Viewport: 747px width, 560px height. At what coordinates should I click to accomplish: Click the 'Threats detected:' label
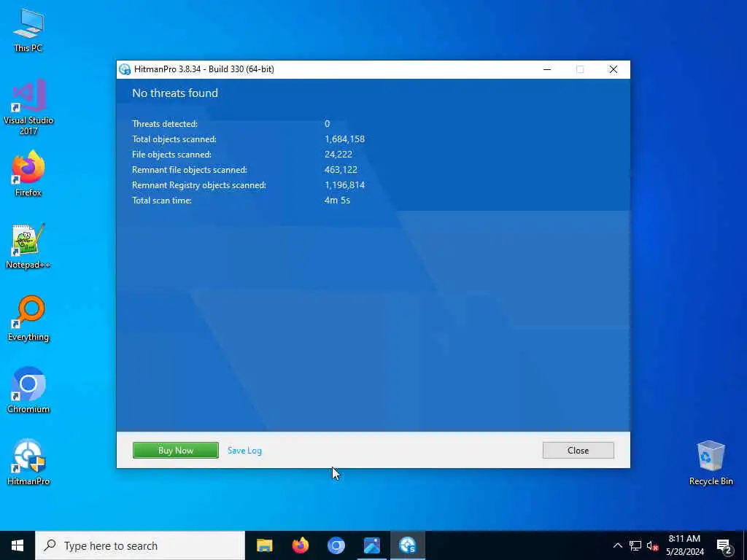tap(165, 124)
